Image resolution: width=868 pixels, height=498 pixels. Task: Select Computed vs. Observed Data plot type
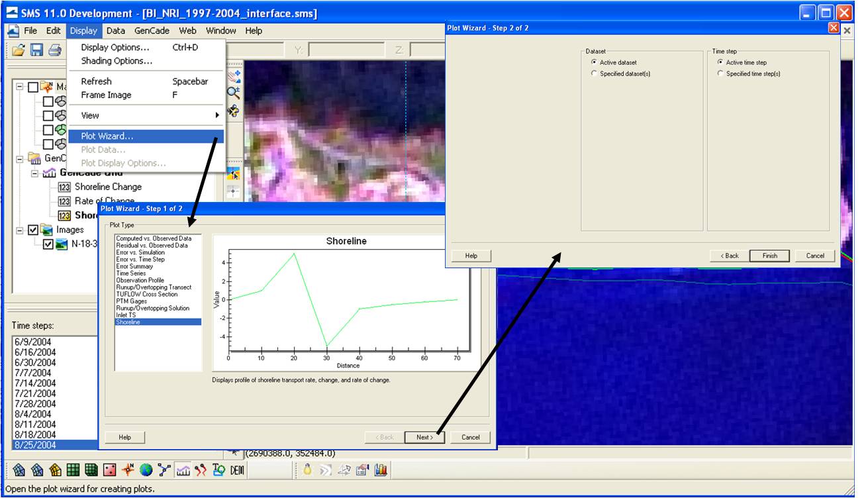pyautogui.click(x=158, y=238)
